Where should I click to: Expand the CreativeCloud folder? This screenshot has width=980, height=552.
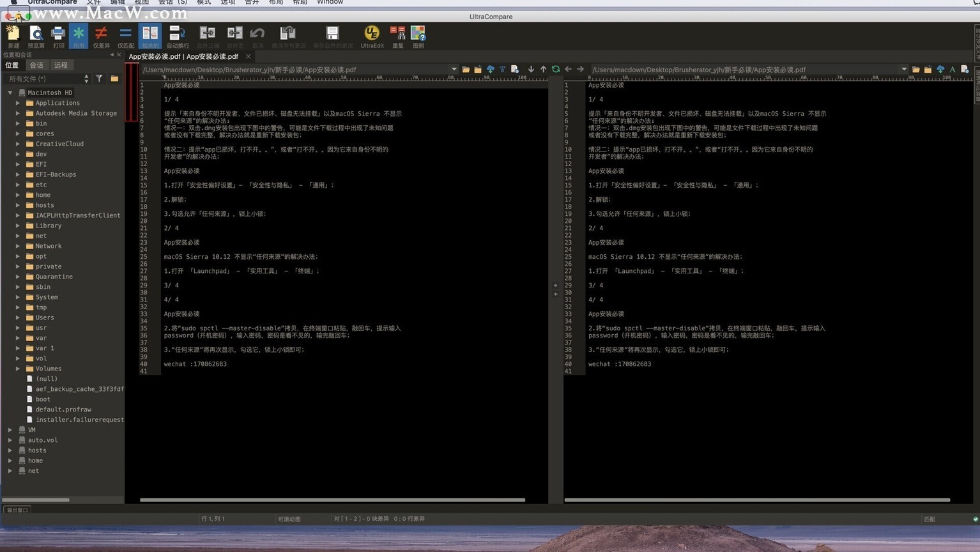[18, 144]
